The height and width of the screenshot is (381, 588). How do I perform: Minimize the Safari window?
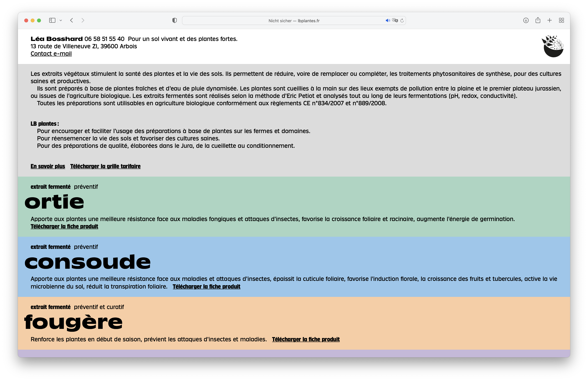(33, 20)
